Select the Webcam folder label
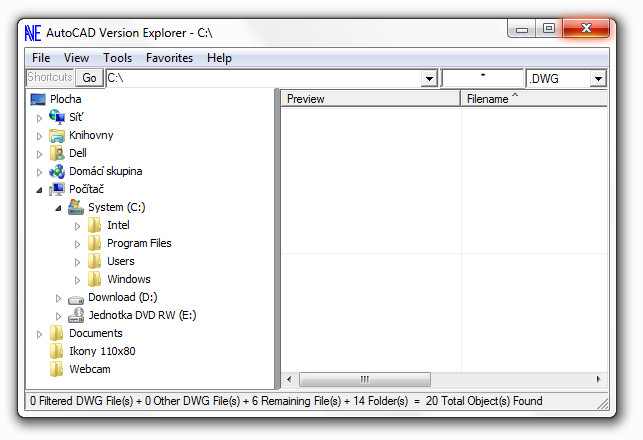This screenshot has height=440, width=643. 90,369
